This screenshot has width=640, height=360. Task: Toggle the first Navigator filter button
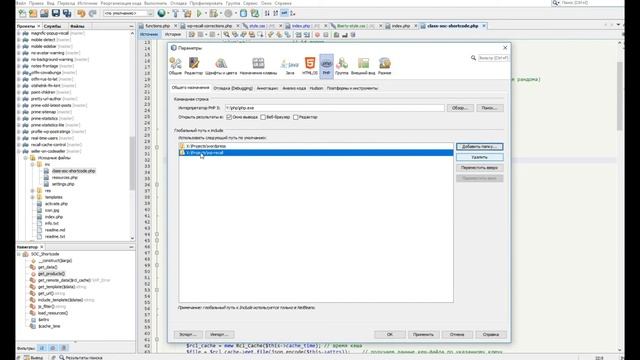coord(42,348)
